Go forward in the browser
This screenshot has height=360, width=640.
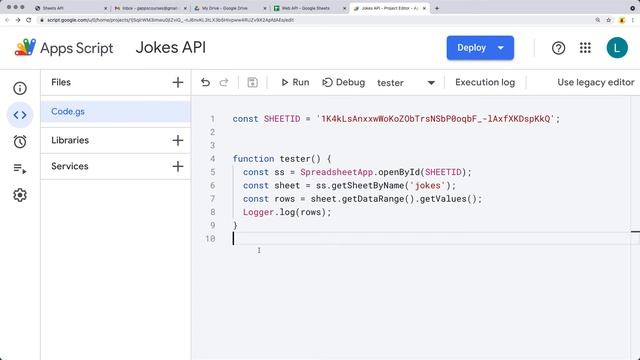(x=18, y=20)
